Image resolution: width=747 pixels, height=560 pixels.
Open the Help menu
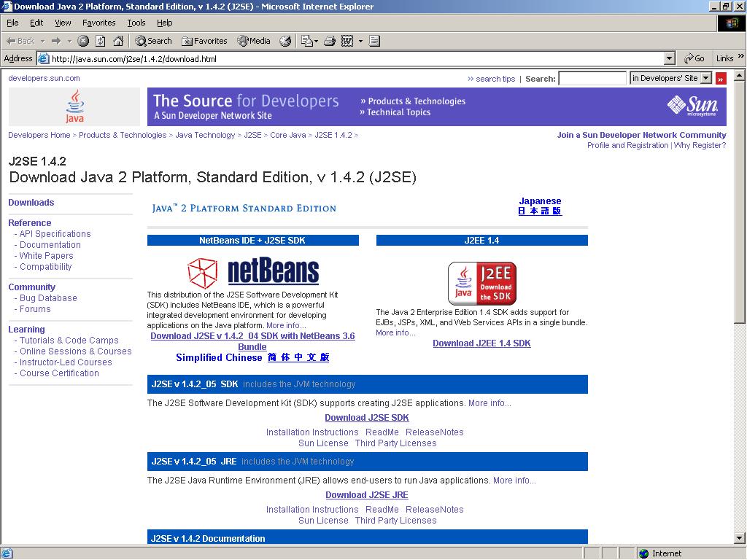coord(165,23)
